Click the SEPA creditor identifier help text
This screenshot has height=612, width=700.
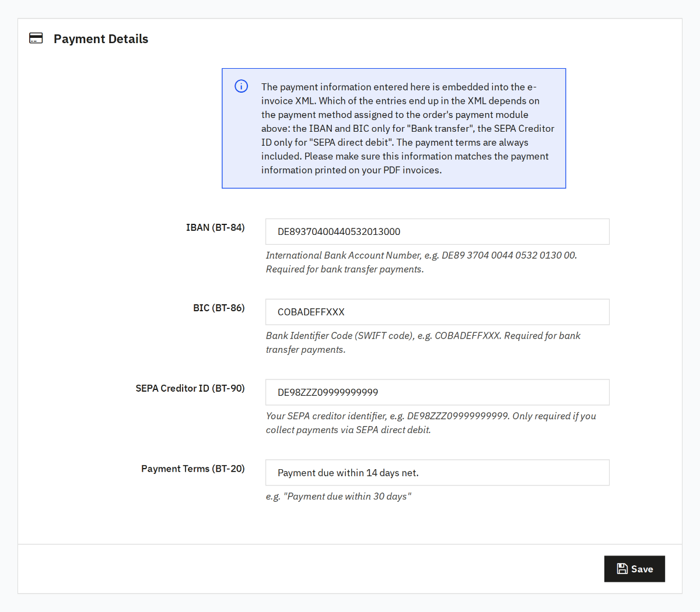431,423
